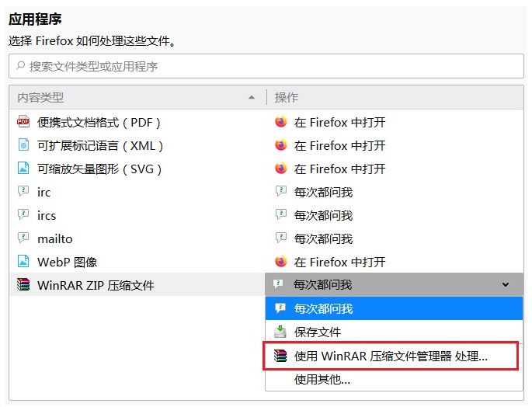532x407 pixels.
Task: Select 使用 WinRAR 压缩文件管理器 处理 option
Action: click(x=391, y=357)
